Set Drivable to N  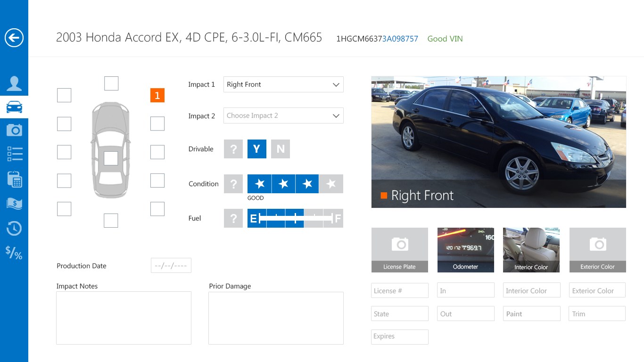click(x=281, y=149)
